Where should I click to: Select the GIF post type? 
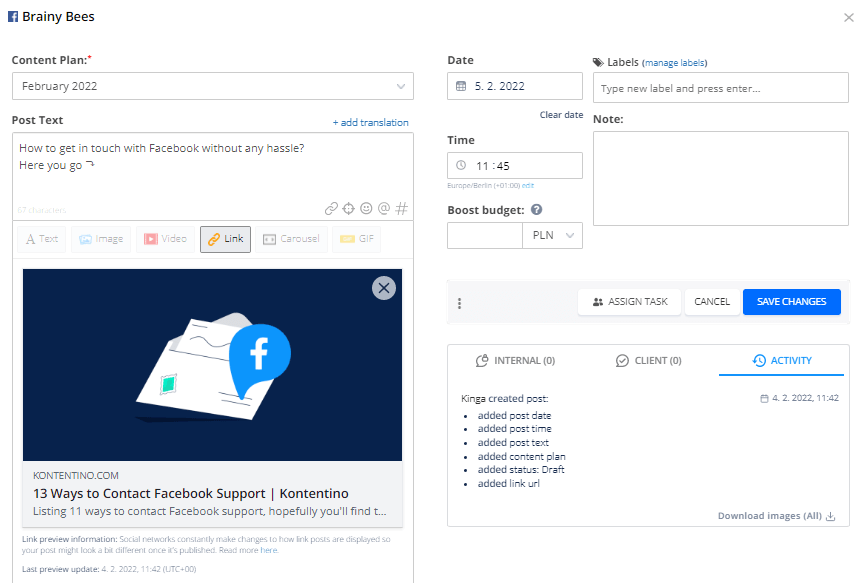tap(357, 239)
